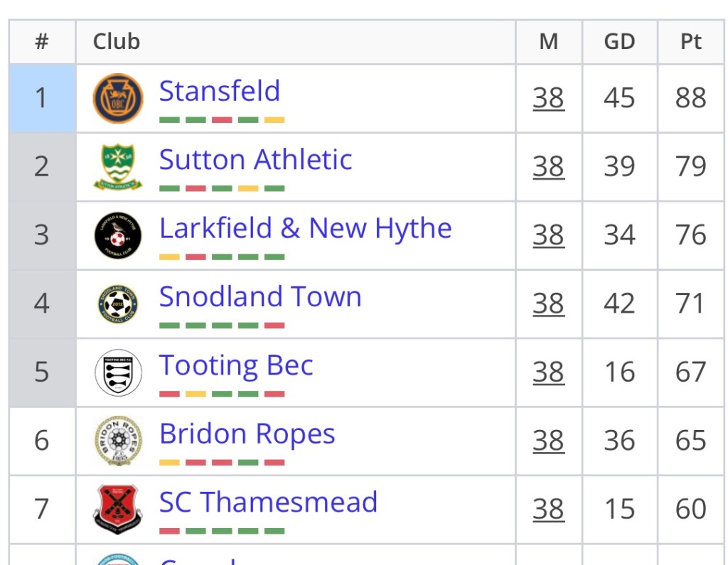Click the Tooting Bec club crest
The image size is (728, 565).
[118, 372]
